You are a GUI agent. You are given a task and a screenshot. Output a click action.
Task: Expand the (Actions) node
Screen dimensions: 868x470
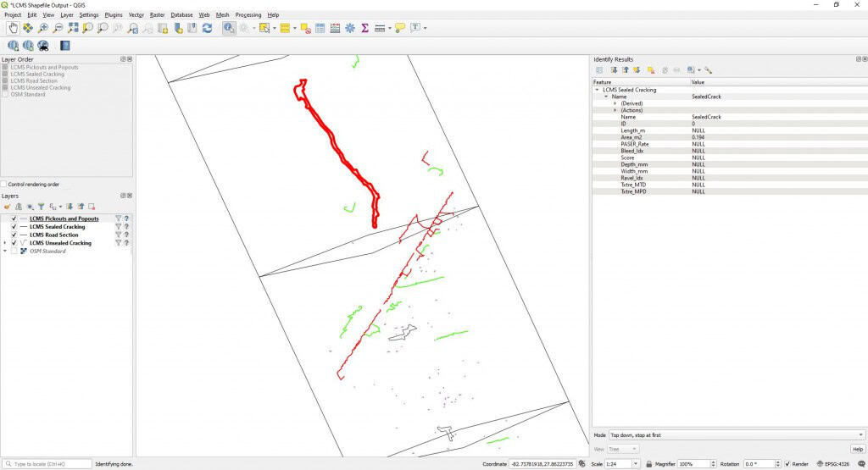tap(615, 110)
